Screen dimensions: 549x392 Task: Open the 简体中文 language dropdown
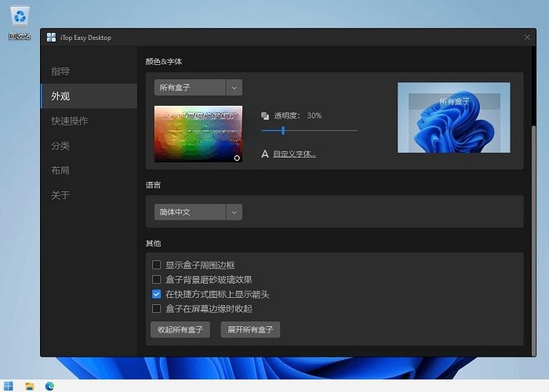(198, 212)
